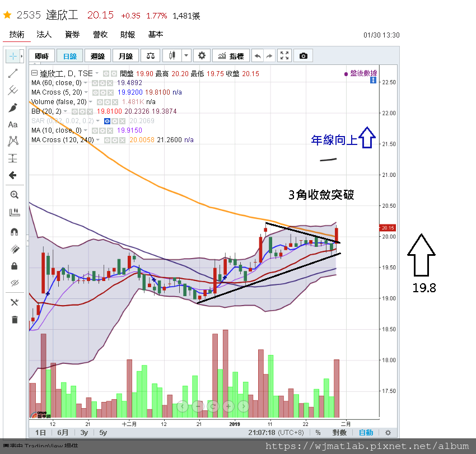
Task: Click the undo arrow in the toolbar
Action: click(x=258, y=56)
